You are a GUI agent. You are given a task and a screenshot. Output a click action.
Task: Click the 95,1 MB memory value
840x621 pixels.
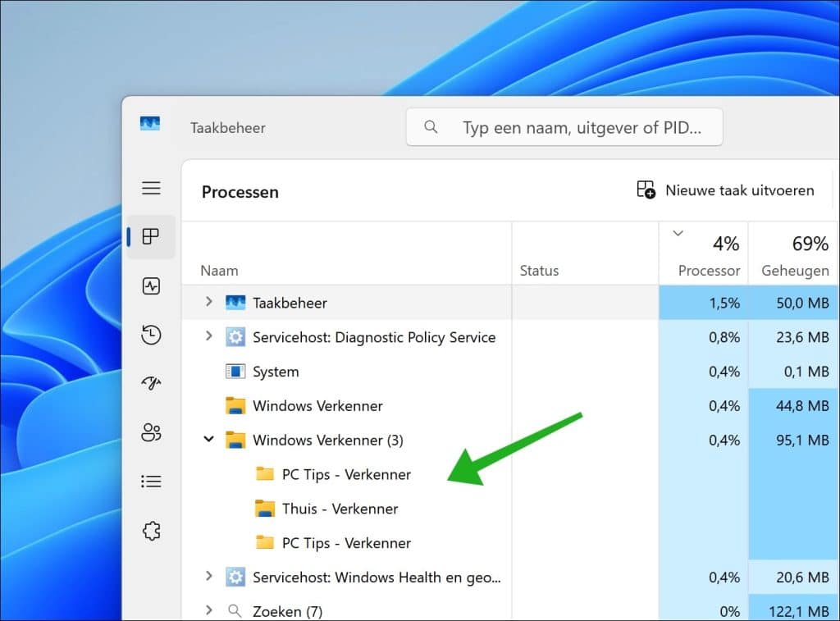[x=802, y=440]
